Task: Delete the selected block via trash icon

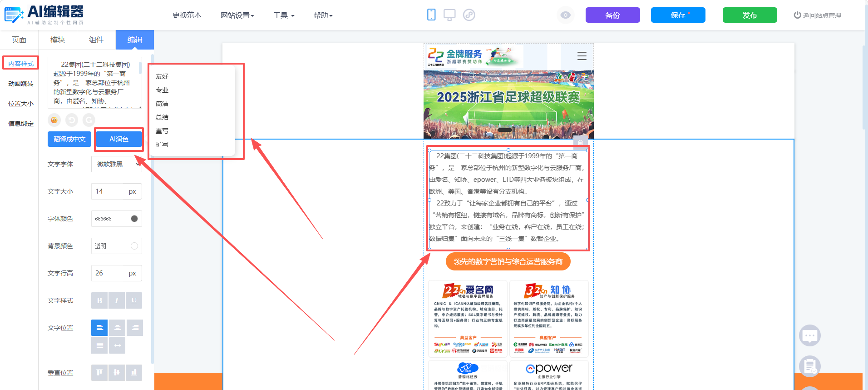Action: (581, 142)
